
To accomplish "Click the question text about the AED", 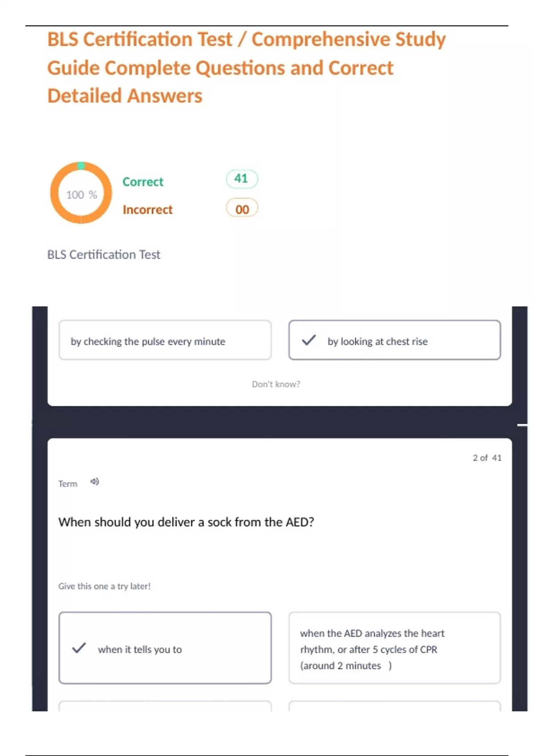I will (186, 522).
